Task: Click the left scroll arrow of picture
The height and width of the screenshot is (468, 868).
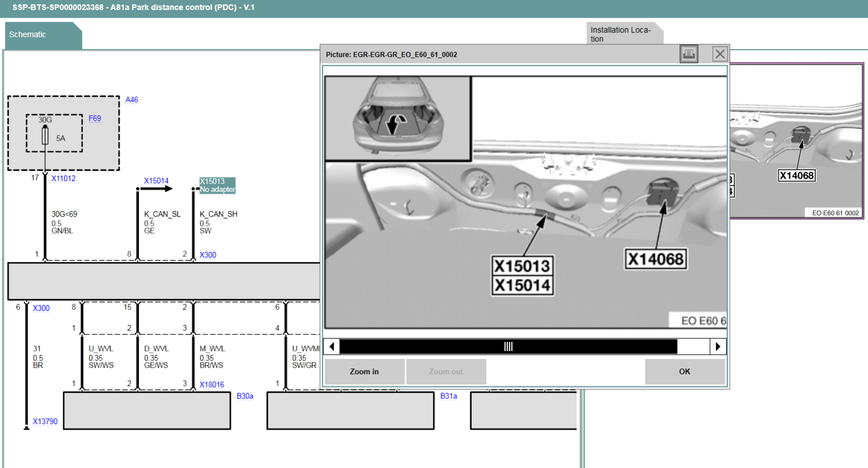Action: (332, 346)
